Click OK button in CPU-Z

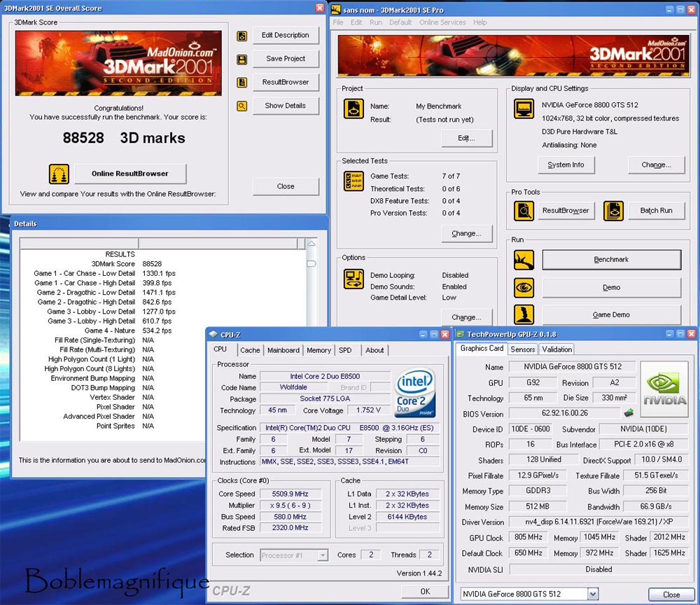(x=425, y=591)
